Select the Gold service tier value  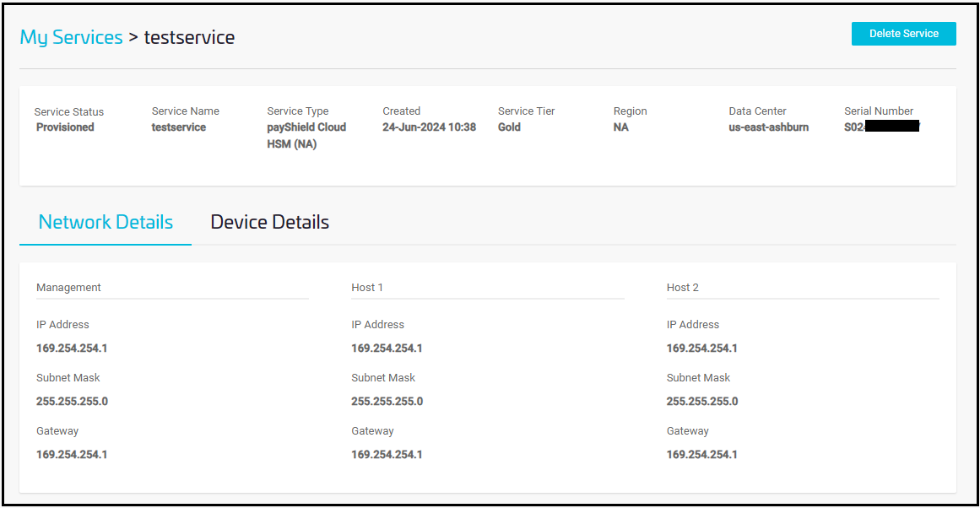coord(509,127)
